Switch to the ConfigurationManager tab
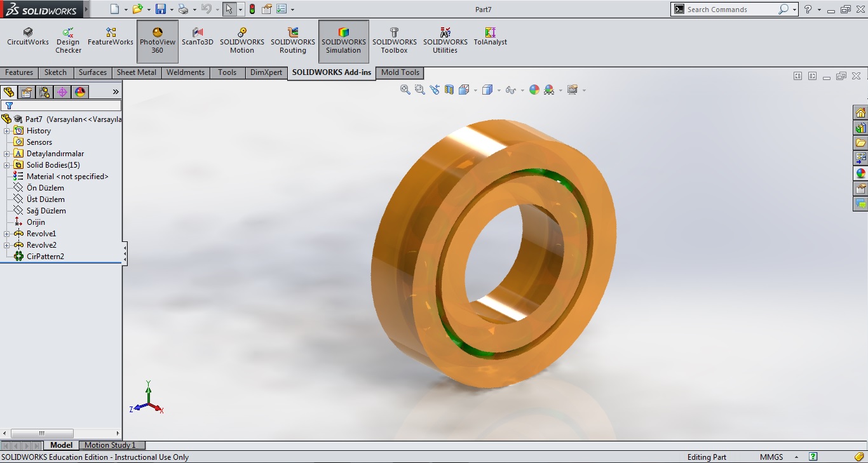 pyautogui.click(x=44, y=92)
